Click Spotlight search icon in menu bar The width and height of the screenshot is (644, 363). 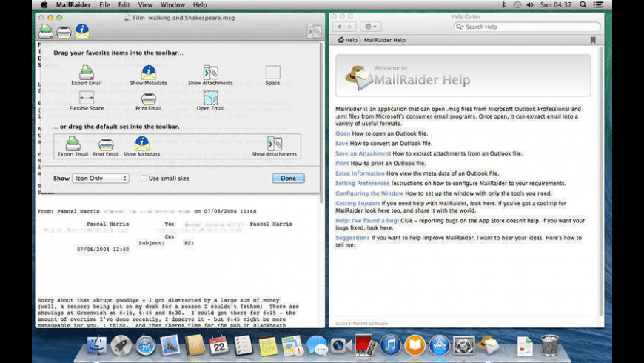pyautogui.click(x=583, y=5)
